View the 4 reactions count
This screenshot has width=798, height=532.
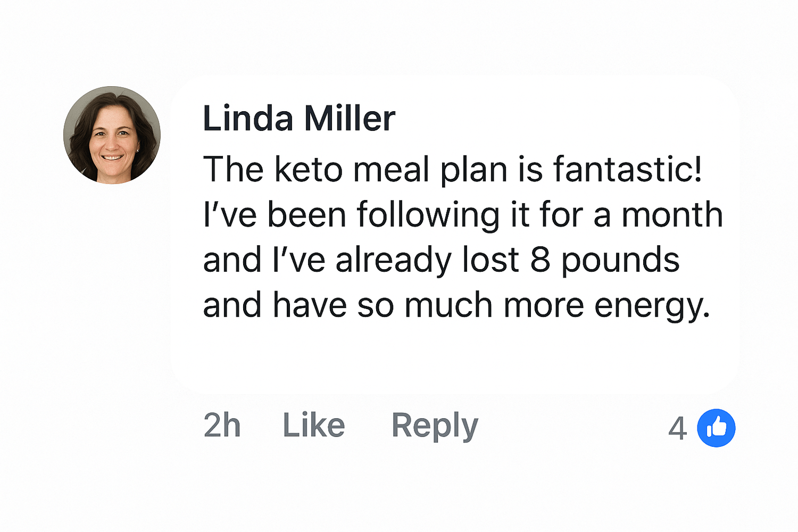[677, 428]
